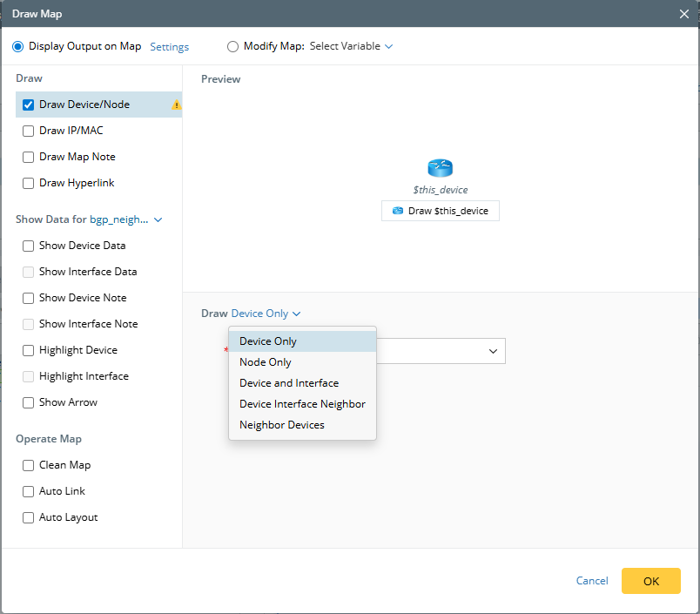
Task: Click the router icon in Preview
Action: pyautogui.click(x=440, y=168)
